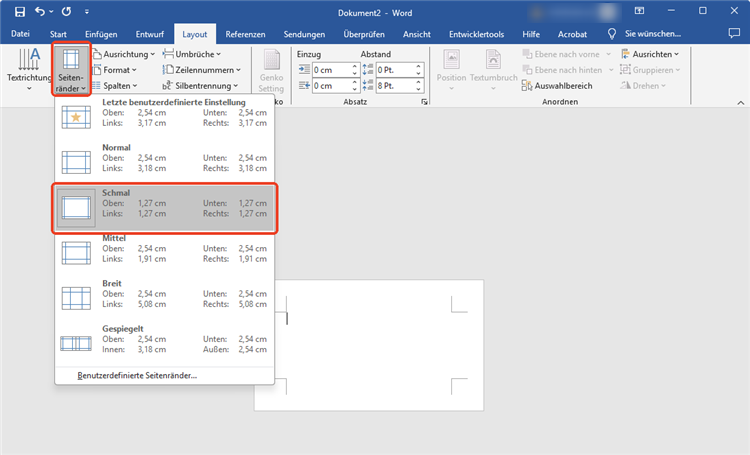Collapse the ribbon with the chevron arrow
The image size is (750, 455).
click(740, 102)
